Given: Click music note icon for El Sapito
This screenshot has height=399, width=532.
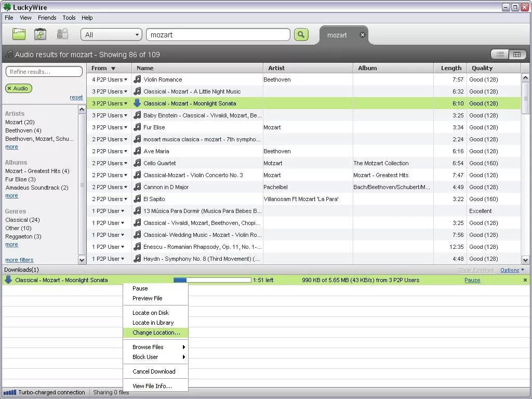Looking at the screenshot, I should tap(137, 199).
